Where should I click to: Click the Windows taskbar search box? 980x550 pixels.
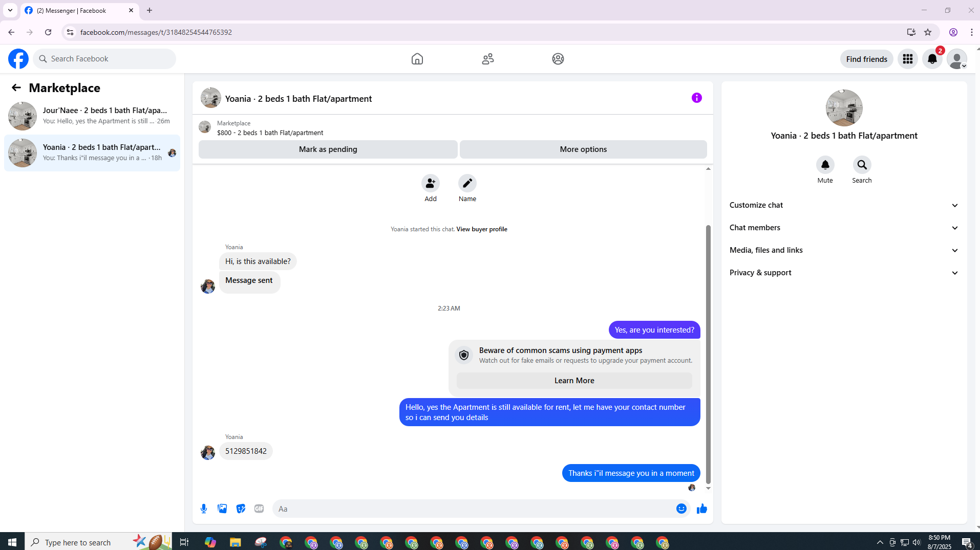98,542
